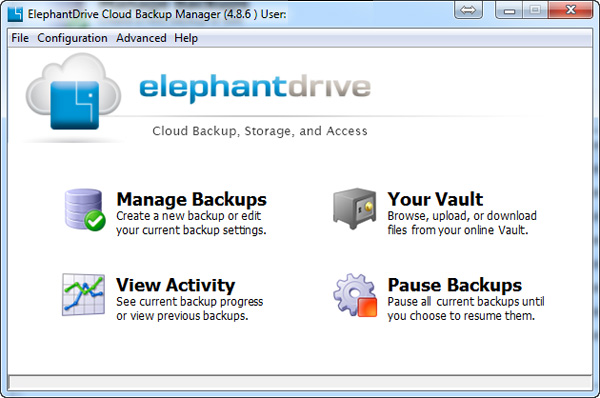
Task: Open the Advanced menu
Action: [141, 38]
